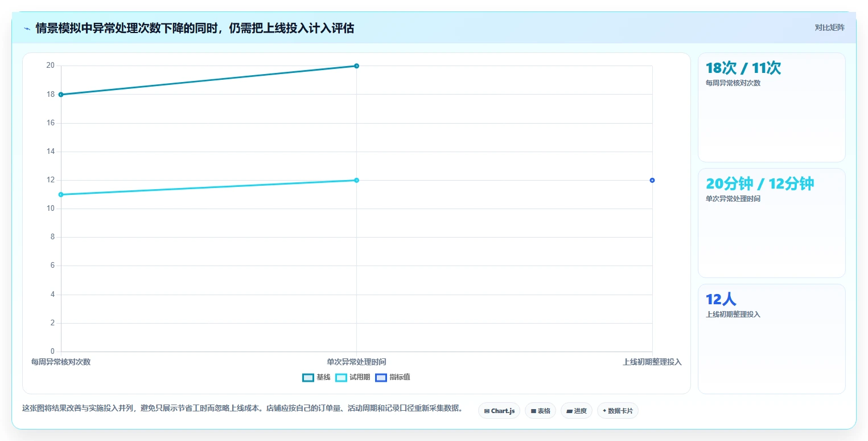This screenshot has height=441, width=868.
Task: Click the 12人 card value
Action: (x=721, y=300)
